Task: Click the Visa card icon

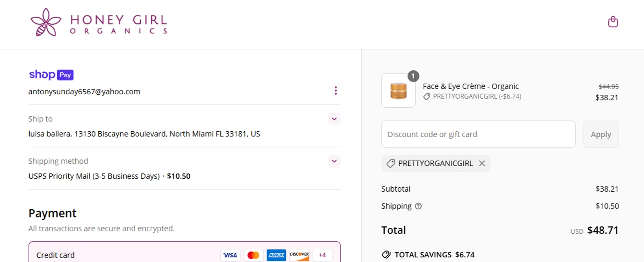Action: tap(230, 255)
